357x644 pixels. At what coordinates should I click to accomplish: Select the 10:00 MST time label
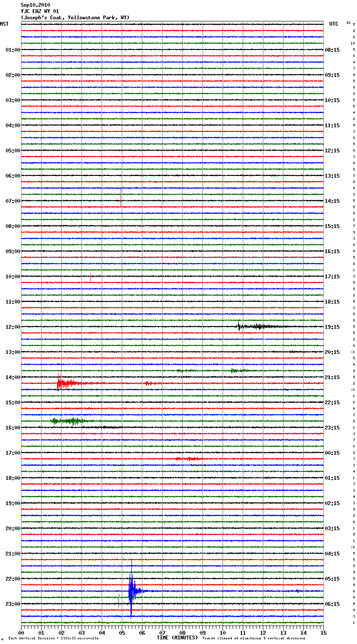click(13, 277)
